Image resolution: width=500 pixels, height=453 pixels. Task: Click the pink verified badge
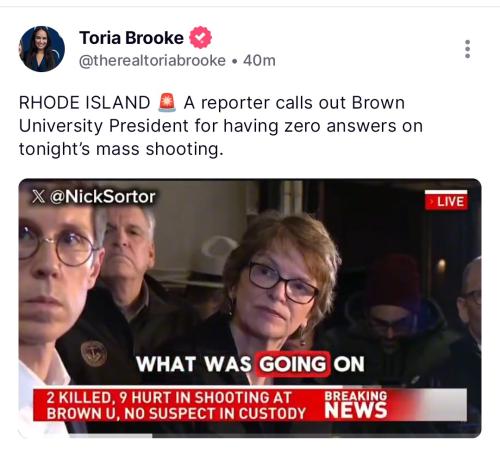tap(200, 38)
